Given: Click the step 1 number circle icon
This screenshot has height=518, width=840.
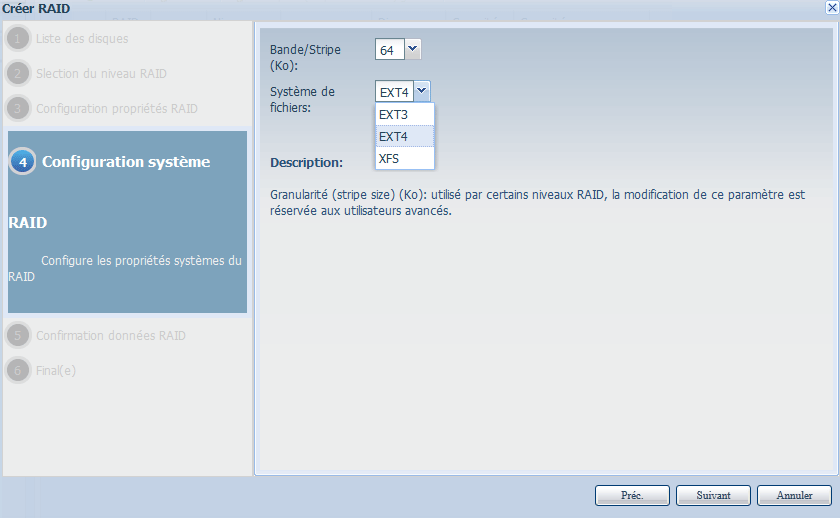Looking at the screenshot, I should [x=18, y=39].
